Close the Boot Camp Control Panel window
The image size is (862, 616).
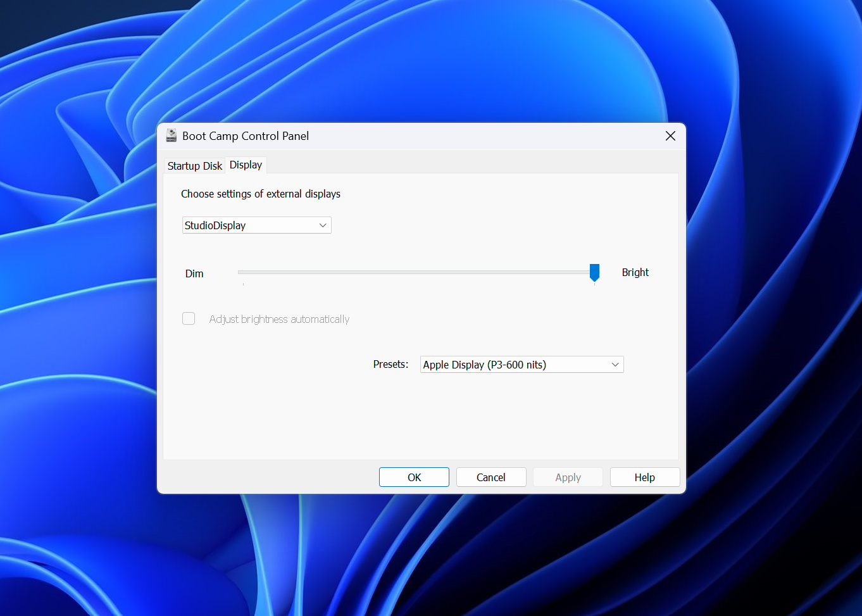(x=670, y=135)
